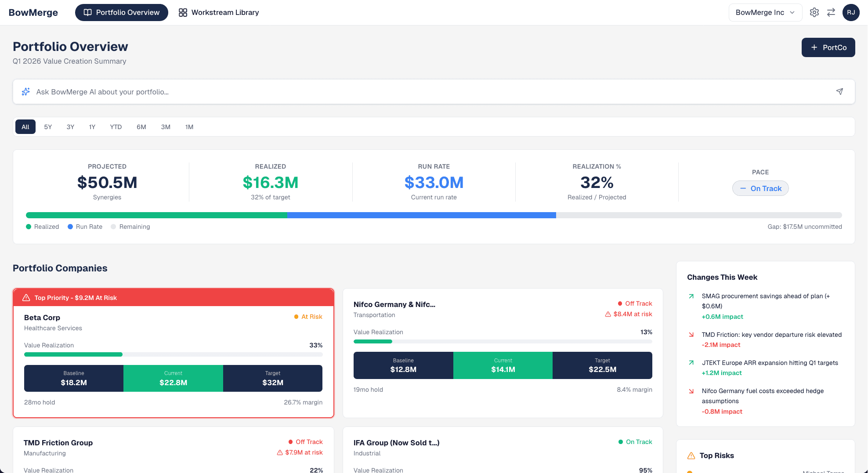Toggle the Realized legend item
Screen dimensions: 868x473
click(x=42, y=227)
